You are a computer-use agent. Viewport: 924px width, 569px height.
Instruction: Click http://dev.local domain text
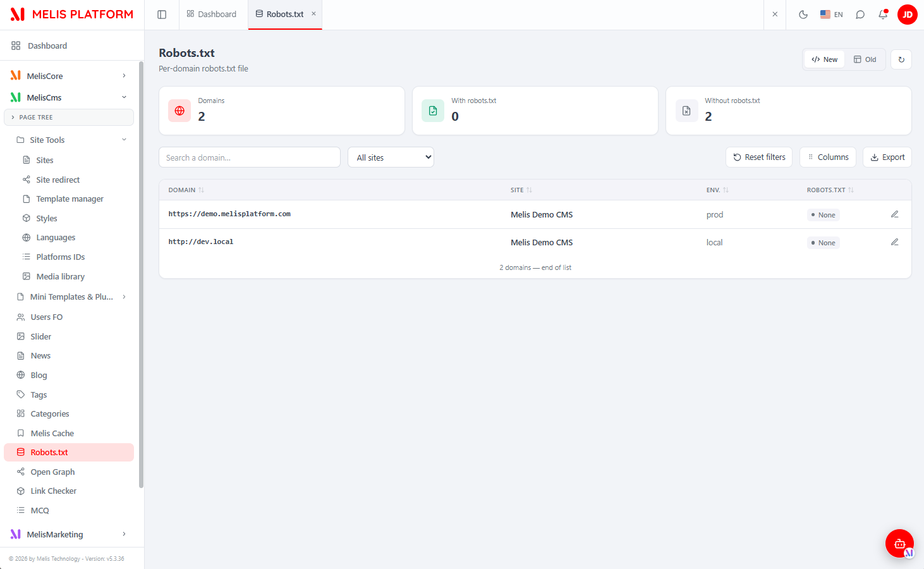201,242
